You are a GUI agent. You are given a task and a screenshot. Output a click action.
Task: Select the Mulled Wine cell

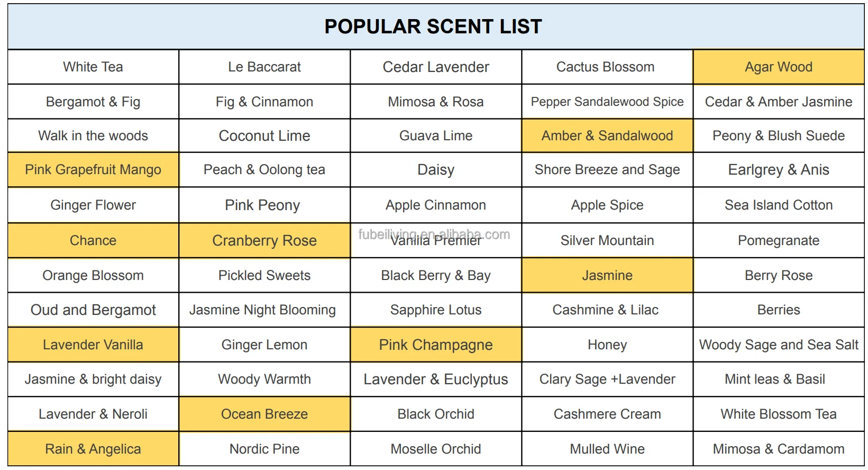607,449
